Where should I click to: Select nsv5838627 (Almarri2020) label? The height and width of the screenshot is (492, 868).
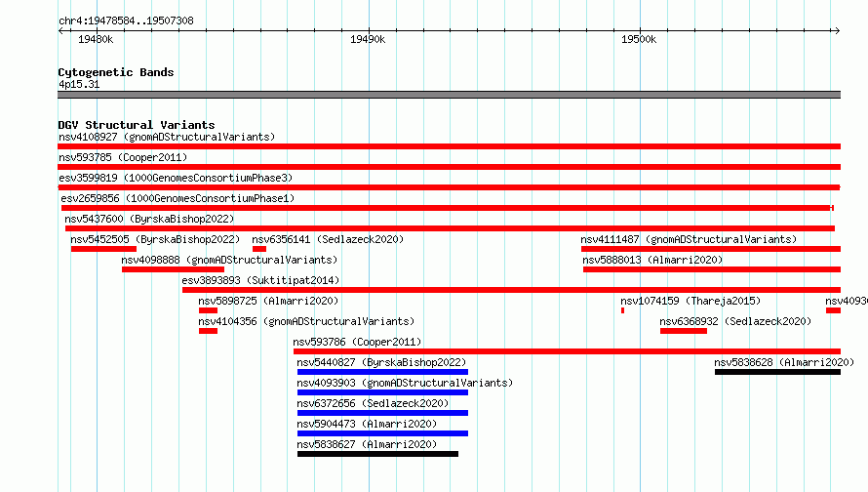367,444
